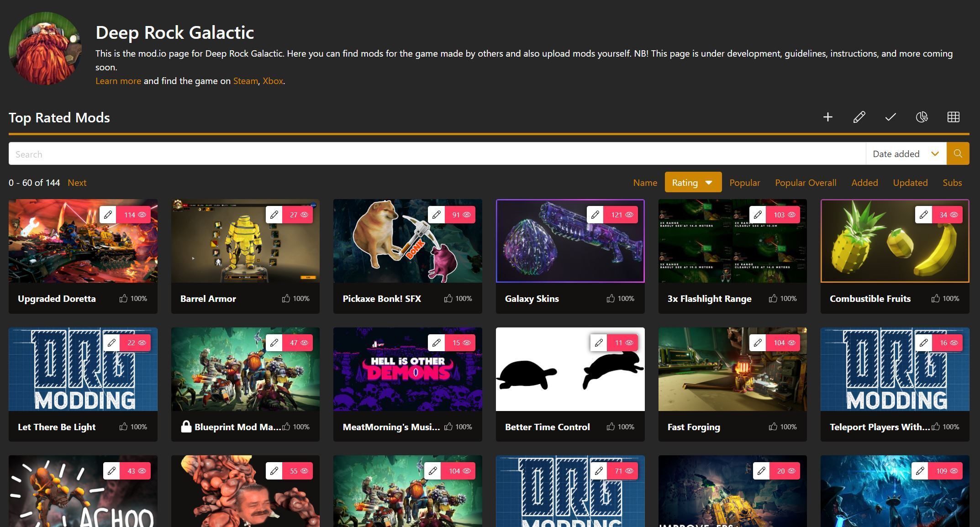Sort mods by Popular
Screen dimensions: 980x527
(744, 183)
